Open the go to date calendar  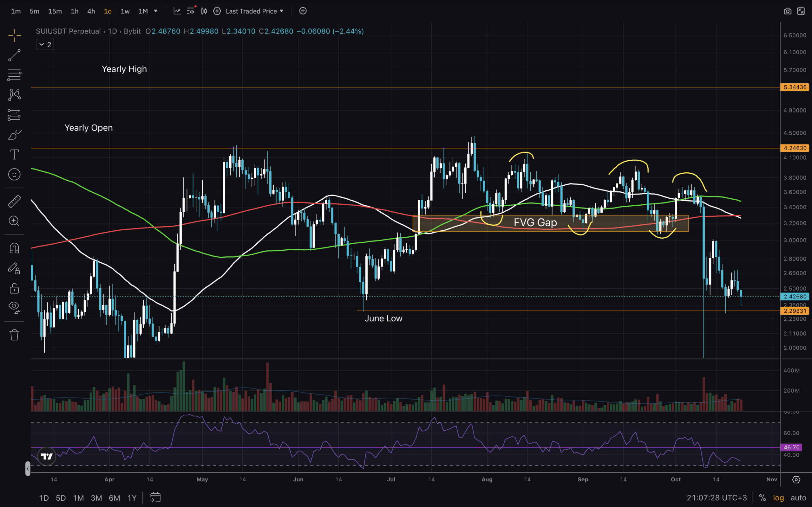(x=155, y=497)
